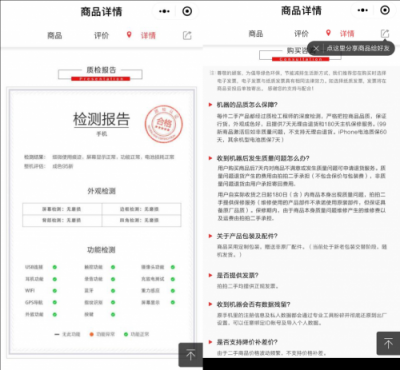
Task: Tap the back-to-top arrow on right screen
Action: pos(388,343)
